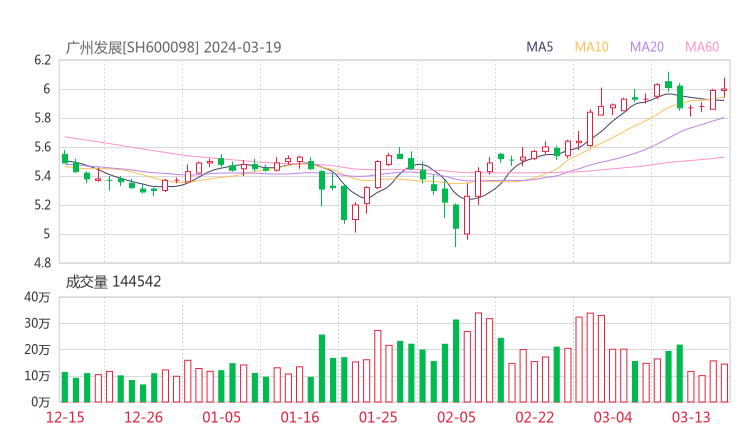Click the 30万 volume axis label
Viewport: 740px width, 440px height.
(x=37, y=323)
